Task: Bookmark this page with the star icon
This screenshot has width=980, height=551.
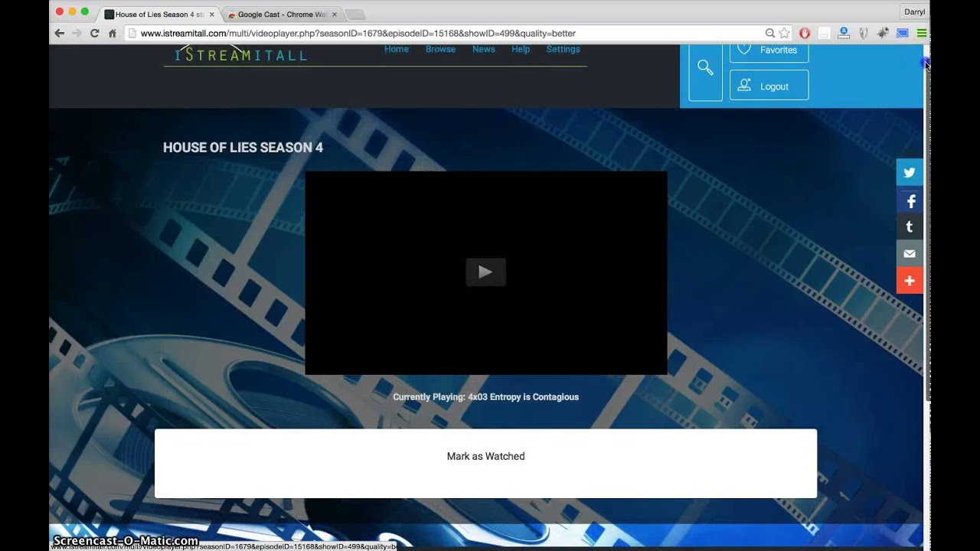Action: coord(784,33)
